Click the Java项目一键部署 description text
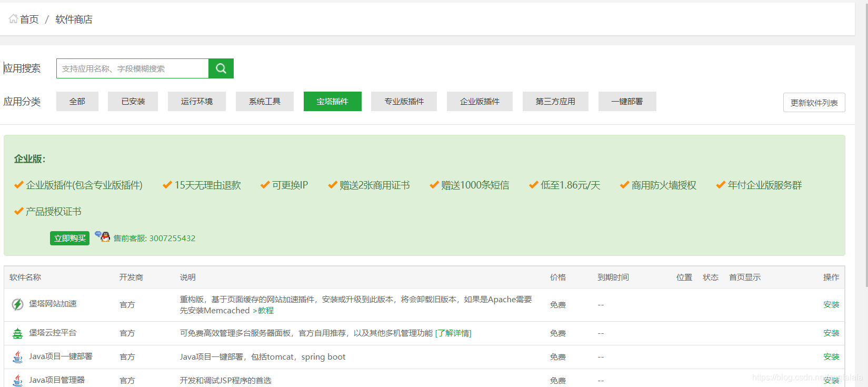 [x=263, y=357]
